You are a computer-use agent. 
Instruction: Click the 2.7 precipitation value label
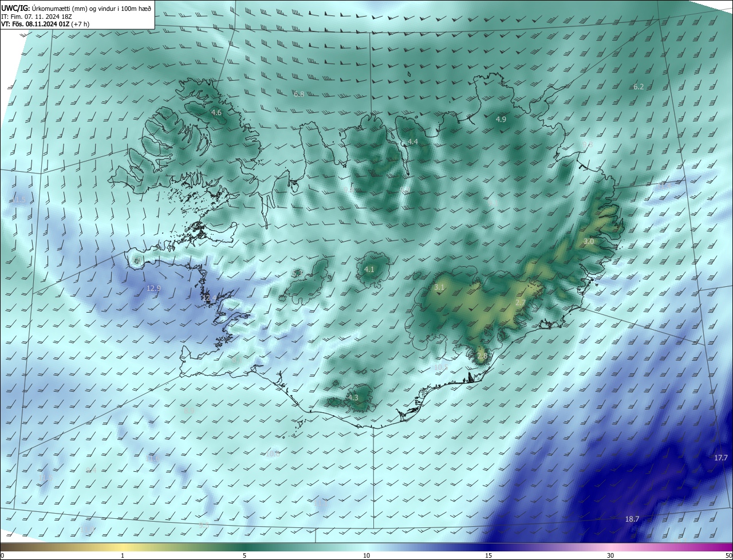click(521, 302)
